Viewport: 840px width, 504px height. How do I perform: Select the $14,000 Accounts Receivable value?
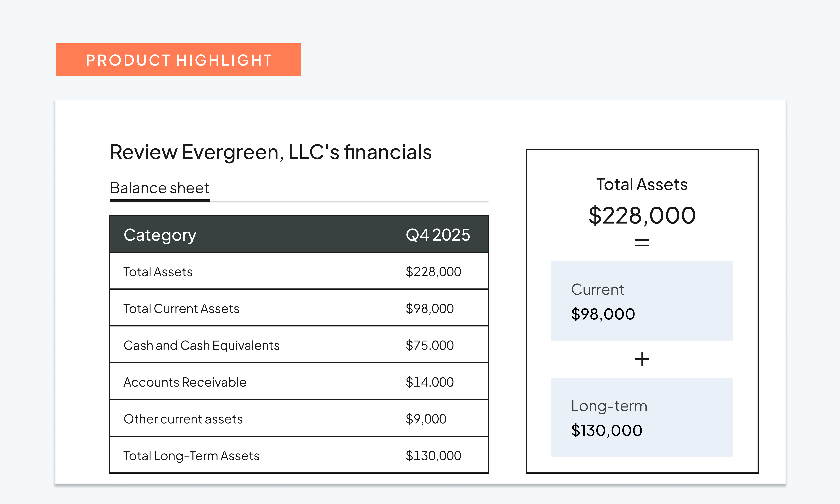pyautogui.click(x=429, y=382)
